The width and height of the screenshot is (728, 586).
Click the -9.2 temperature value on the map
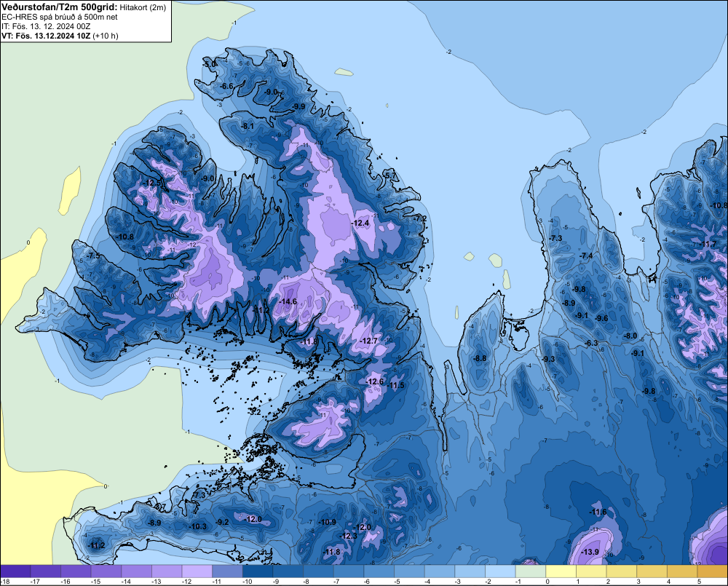[222, 521]
